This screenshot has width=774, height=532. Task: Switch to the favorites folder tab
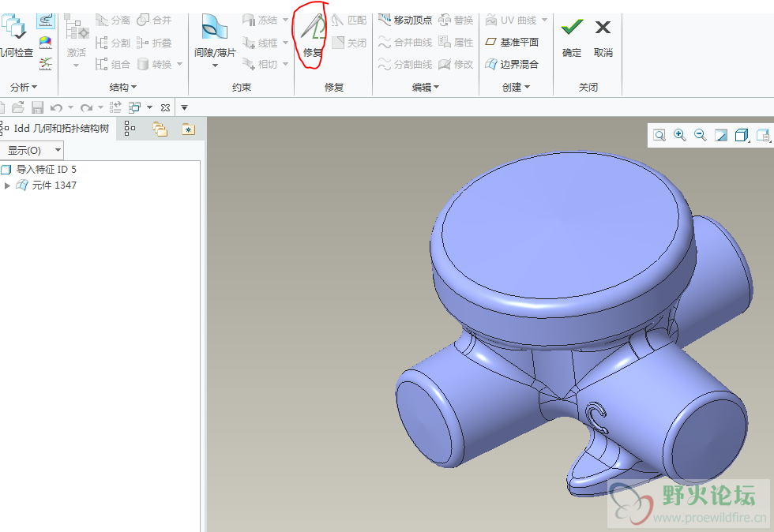[189, 129]
